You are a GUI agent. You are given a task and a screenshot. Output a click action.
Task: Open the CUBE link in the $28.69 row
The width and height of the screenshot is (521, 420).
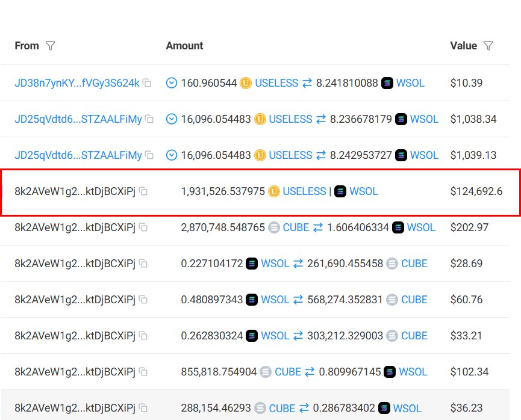click(x=414, y=264)
